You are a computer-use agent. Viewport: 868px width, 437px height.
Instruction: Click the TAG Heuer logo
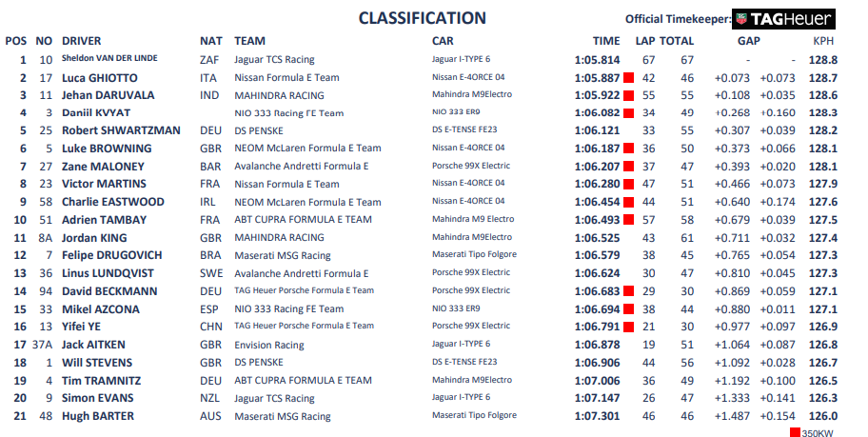pyautogui.click(x=783, y=18)
